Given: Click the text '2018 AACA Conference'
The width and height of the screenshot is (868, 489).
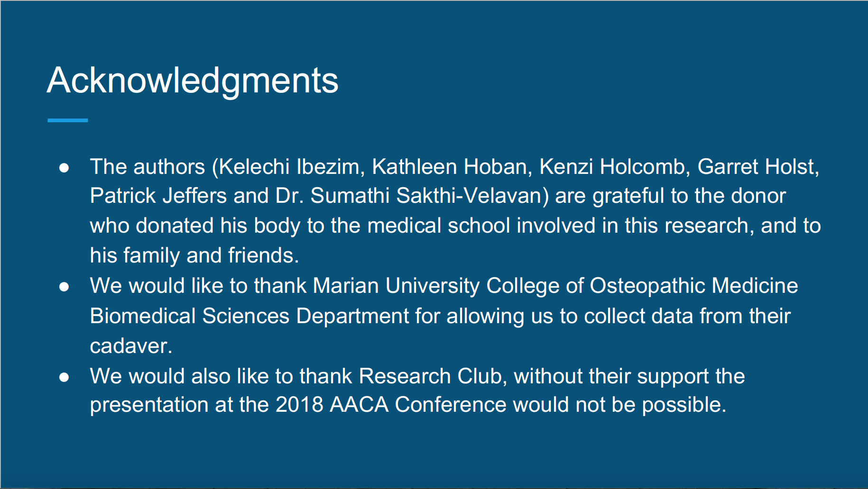Looking at the screenshot, I should pyautogui.click(x=391, y=405).
